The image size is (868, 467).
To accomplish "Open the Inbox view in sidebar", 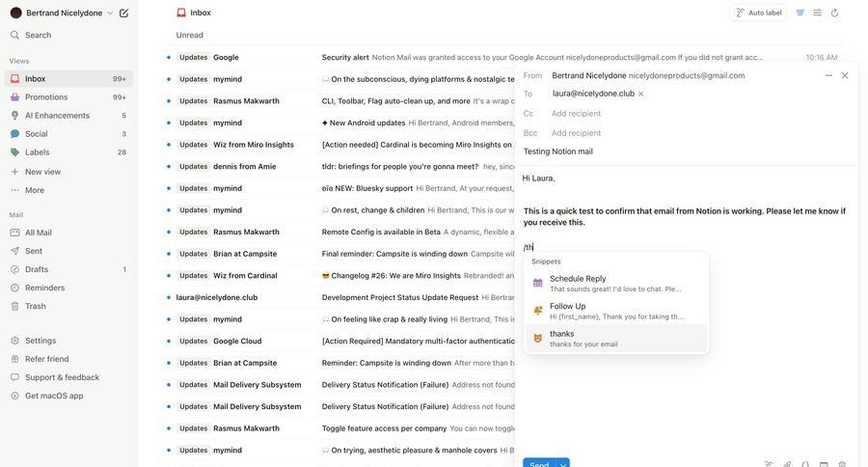I will tap(68, 79).
